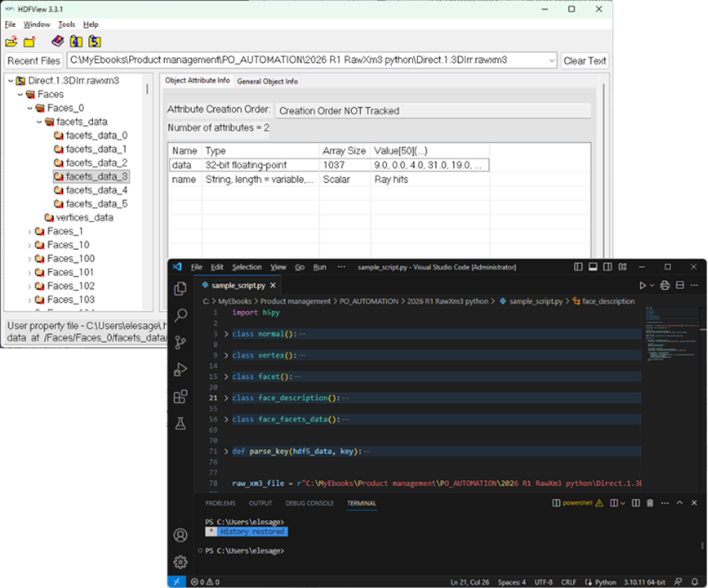Open HDFView File menu

pos(10,24)
